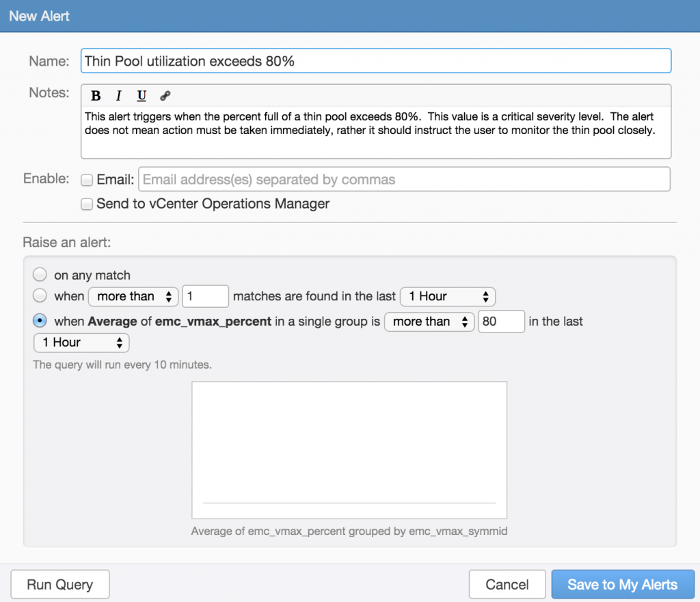Click the alert Name input field

tap(376, 60)
